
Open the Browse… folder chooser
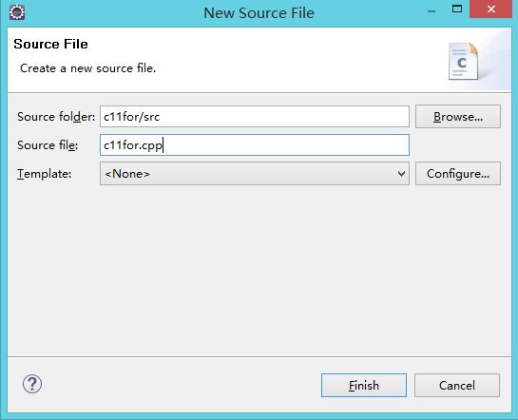coord(458,117)
